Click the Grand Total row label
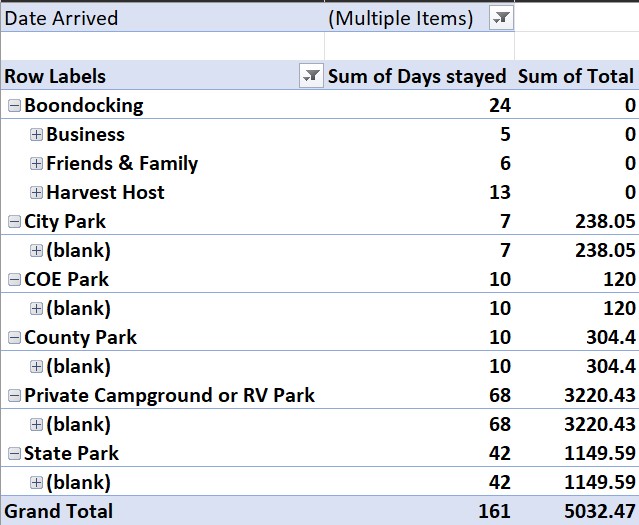The height and width of the screenshot is (525, 639). pos(60,511)
